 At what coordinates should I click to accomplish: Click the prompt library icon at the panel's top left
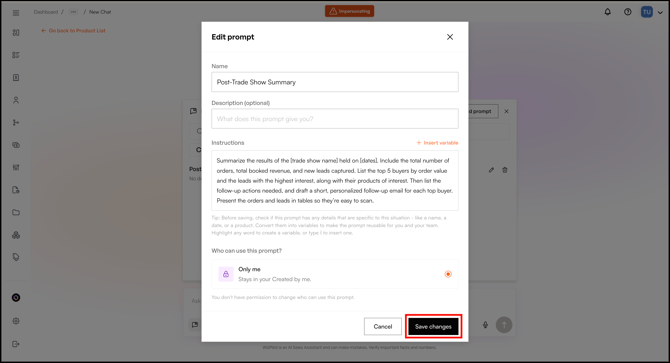(194, 111)
